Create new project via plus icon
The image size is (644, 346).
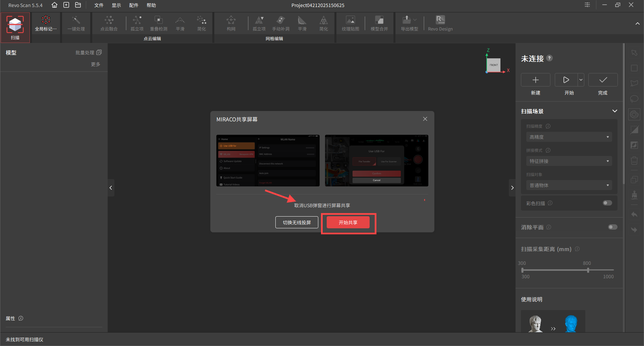point(66,5)
